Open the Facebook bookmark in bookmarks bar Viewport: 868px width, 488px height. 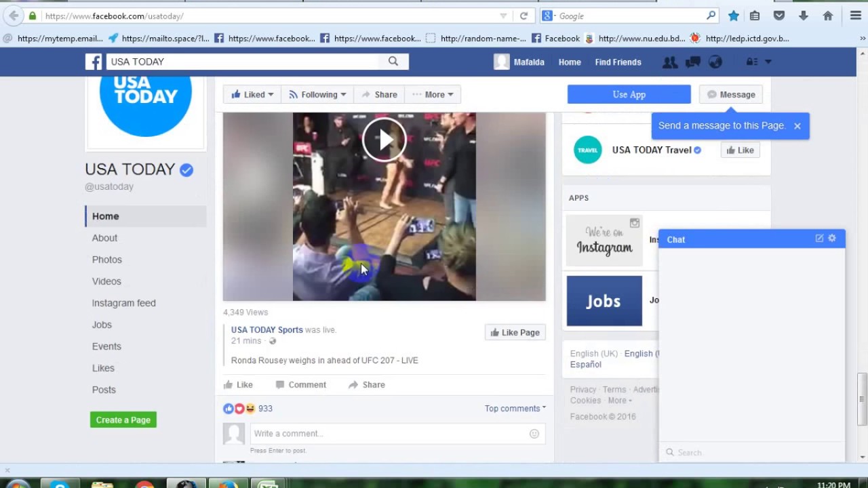(556, 39)
